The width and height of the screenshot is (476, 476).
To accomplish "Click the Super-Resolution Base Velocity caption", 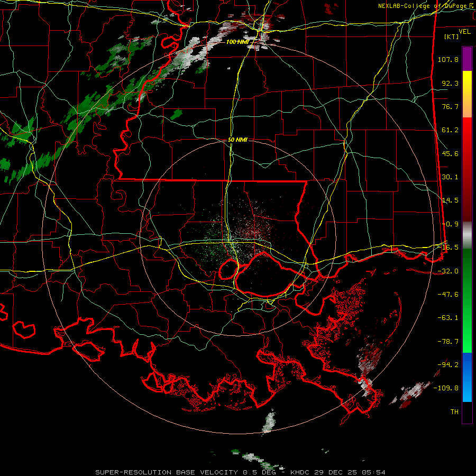I will click(241, 472).
